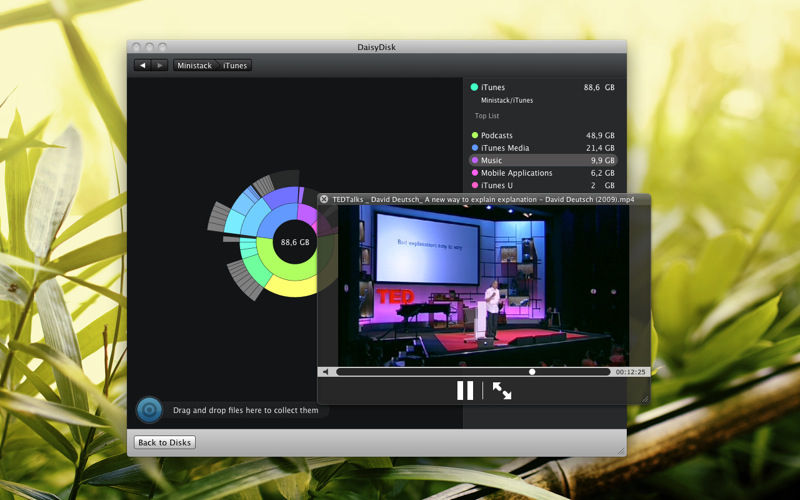The height and width of the screenshot is (500, 800).
Task: Click the video playback progress knob
Action: [532, 372]
